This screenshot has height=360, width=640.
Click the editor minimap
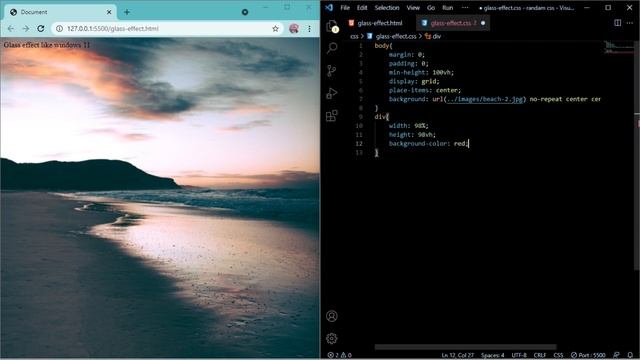[x=619, y=48]
